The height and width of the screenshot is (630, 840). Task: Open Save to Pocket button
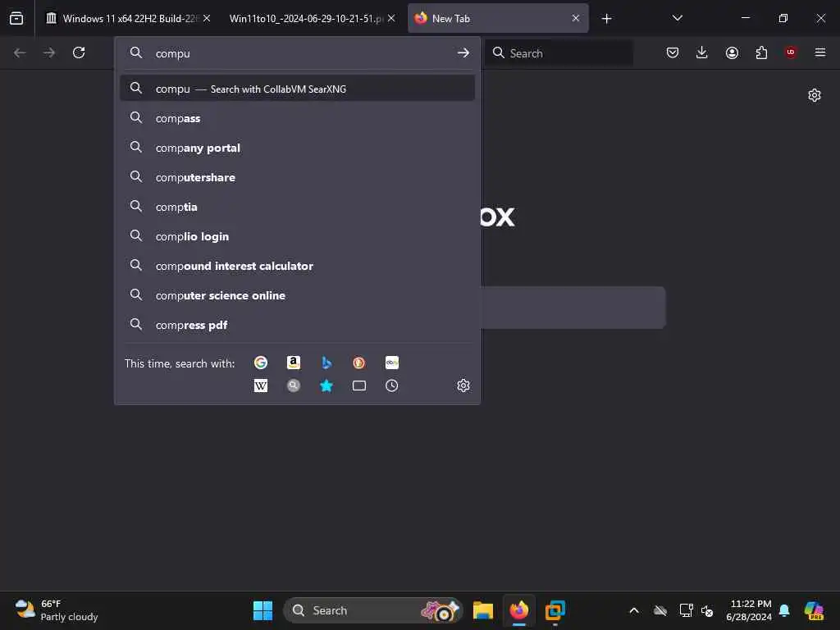pos(673,52)
